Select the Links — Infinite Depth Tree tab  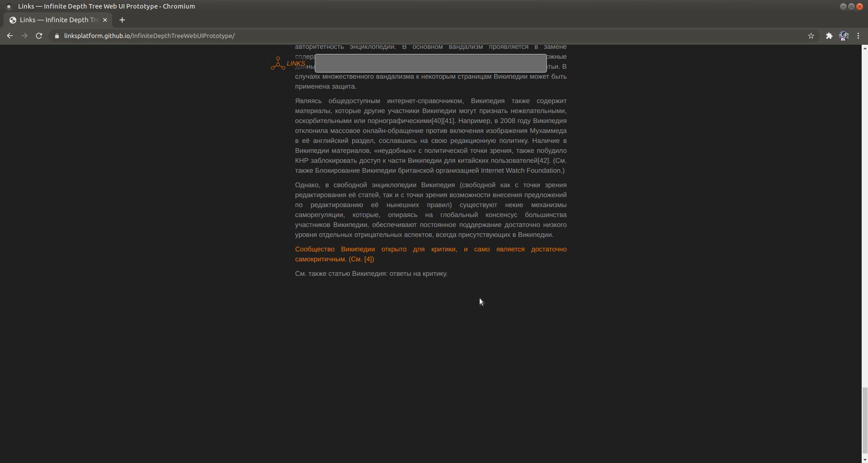click(58, 20)
